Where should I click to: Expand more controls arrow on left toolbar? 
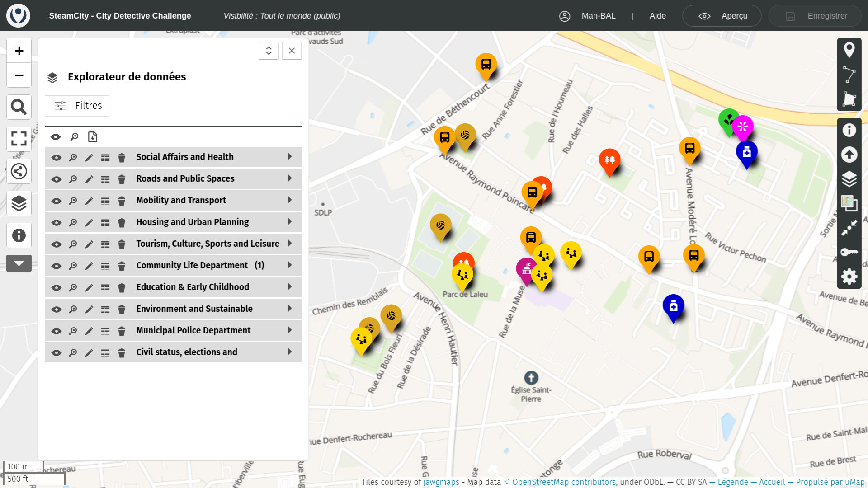(x=19, y=263)
